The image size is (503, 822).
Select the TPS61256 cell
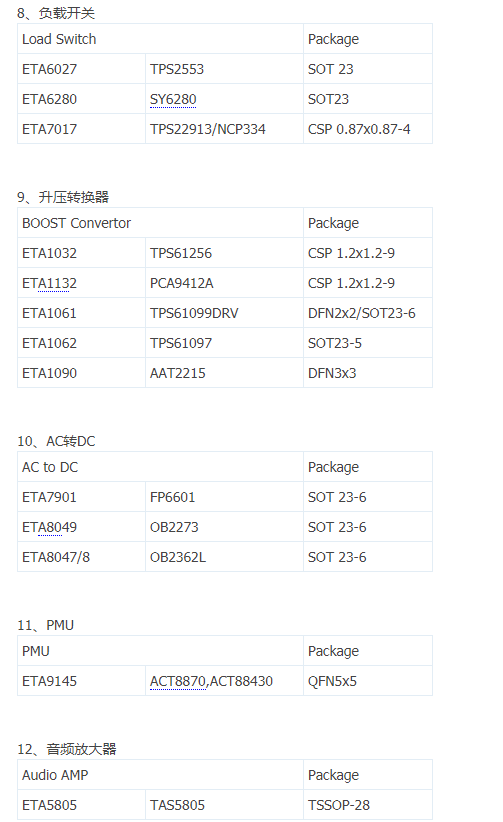(224, 253)
